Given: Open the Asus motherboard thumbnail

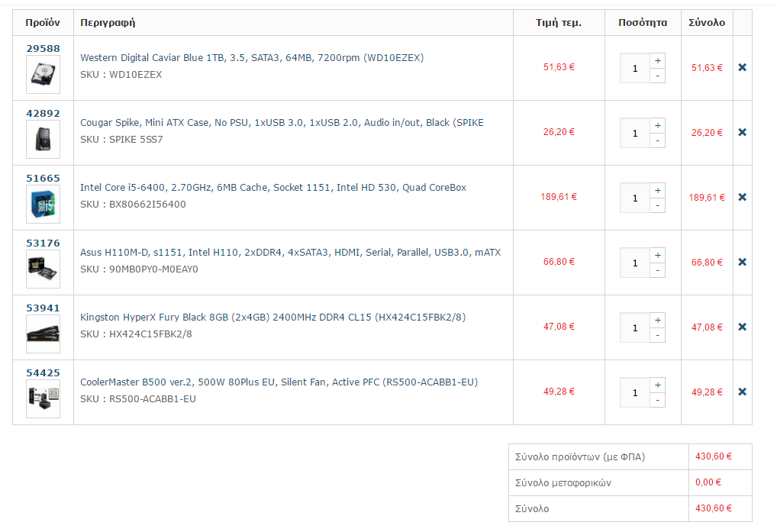Looking at the screenshot, I should coord(43,269).
